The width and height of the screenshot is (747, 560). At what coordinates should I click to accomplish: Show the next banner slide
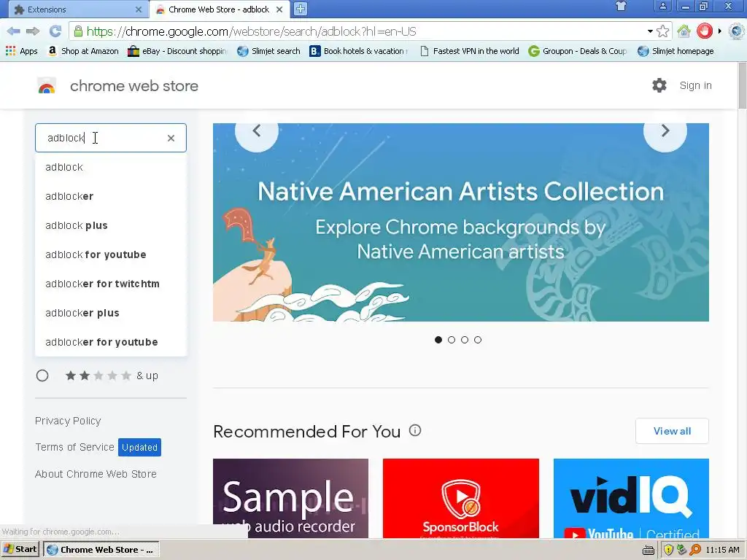[x=665, y=131]
